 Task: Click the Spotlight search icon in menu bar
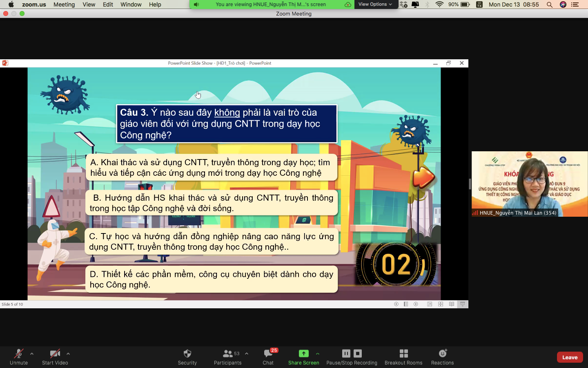point(550,4)
